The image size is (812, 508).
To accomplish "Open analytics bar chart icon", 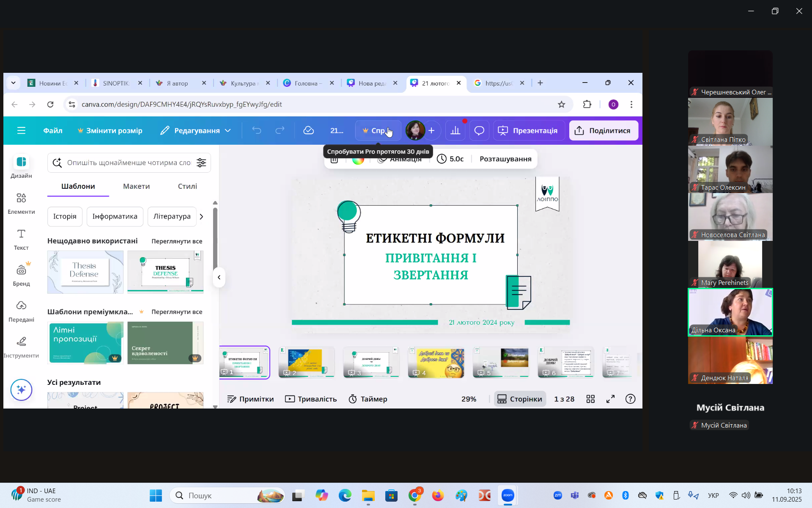I will (455, 130).
